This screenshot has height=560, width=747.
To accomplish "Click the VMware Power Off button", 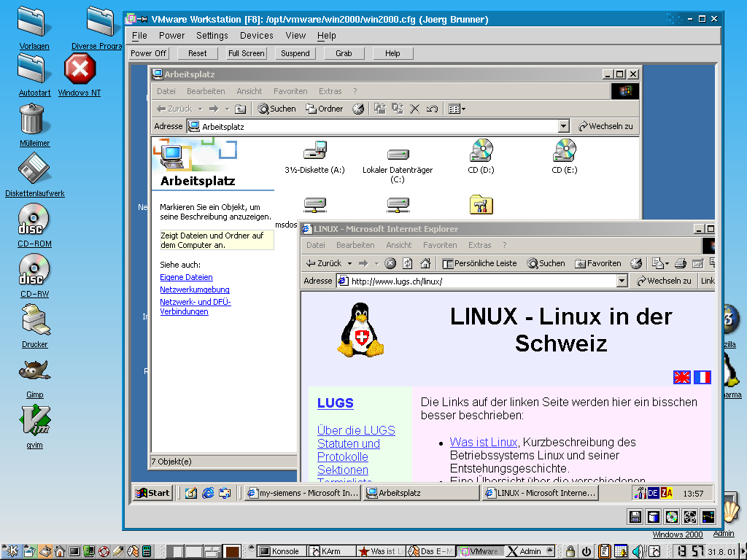I will (x=149, y=53).
